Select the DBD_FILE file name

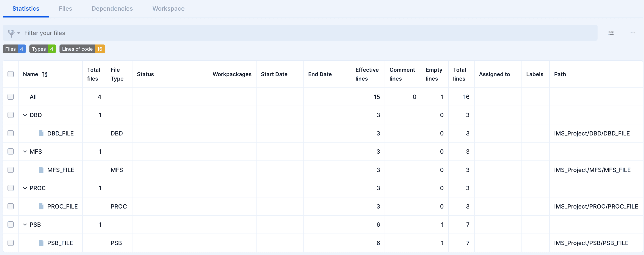(61, 133)
